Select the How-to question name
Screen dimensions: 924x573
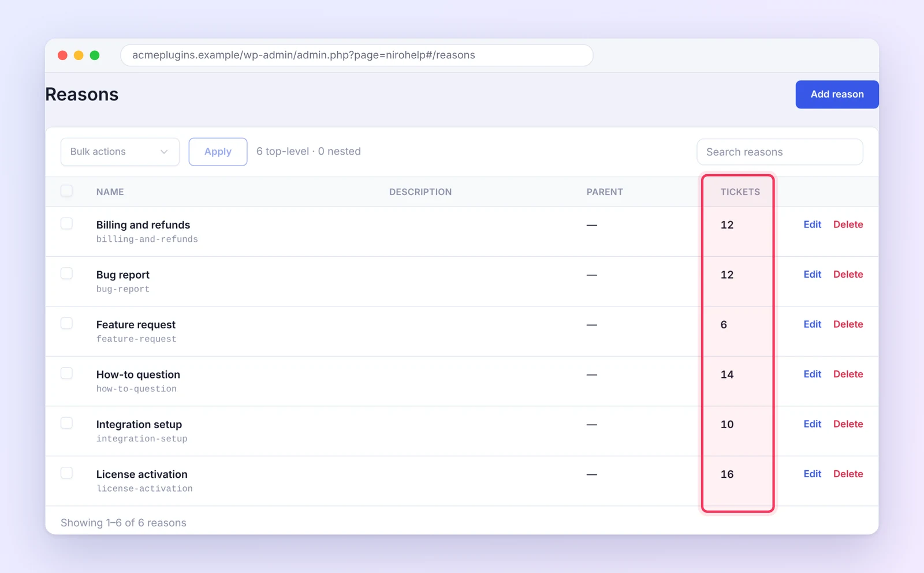(138, 374)
